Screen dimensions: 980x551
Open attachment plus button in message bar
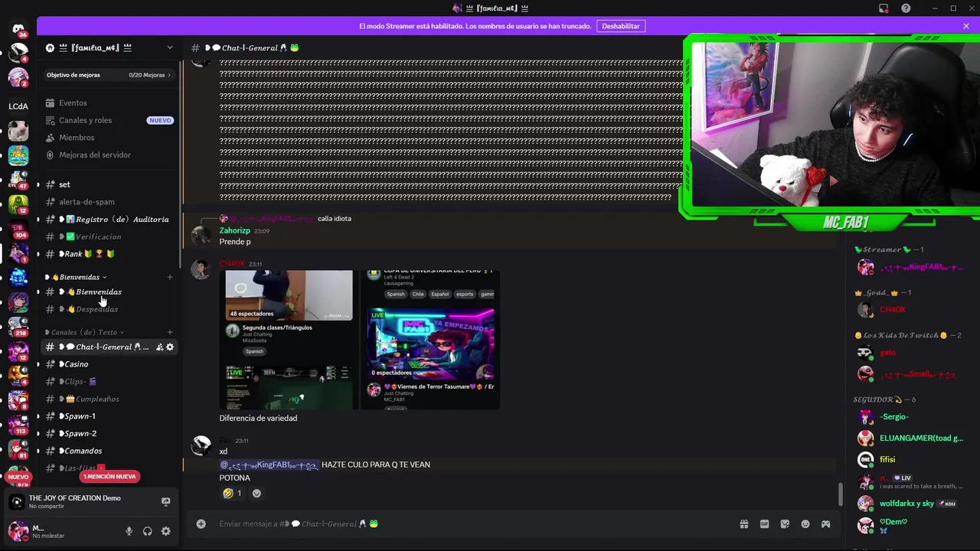(201, 524)
